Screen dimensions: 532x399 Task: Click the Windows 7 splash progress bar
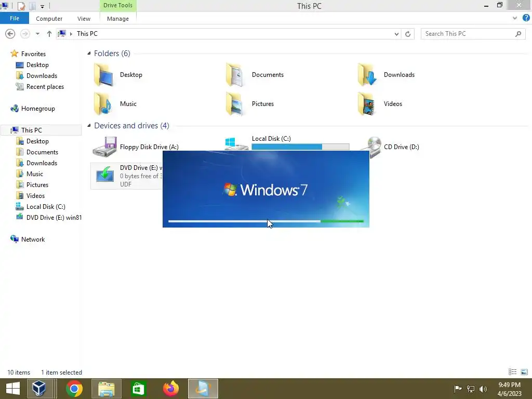(x=266, y=221)
